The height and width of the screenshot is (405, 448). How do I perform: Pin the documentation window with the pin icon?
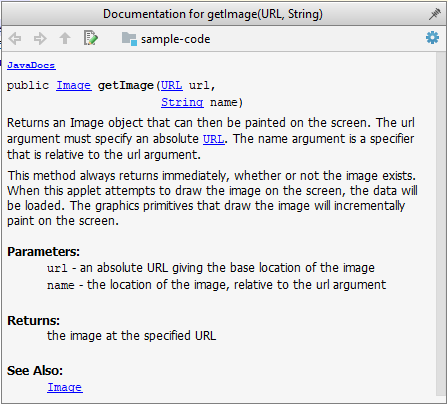click(x=435, y=14)
